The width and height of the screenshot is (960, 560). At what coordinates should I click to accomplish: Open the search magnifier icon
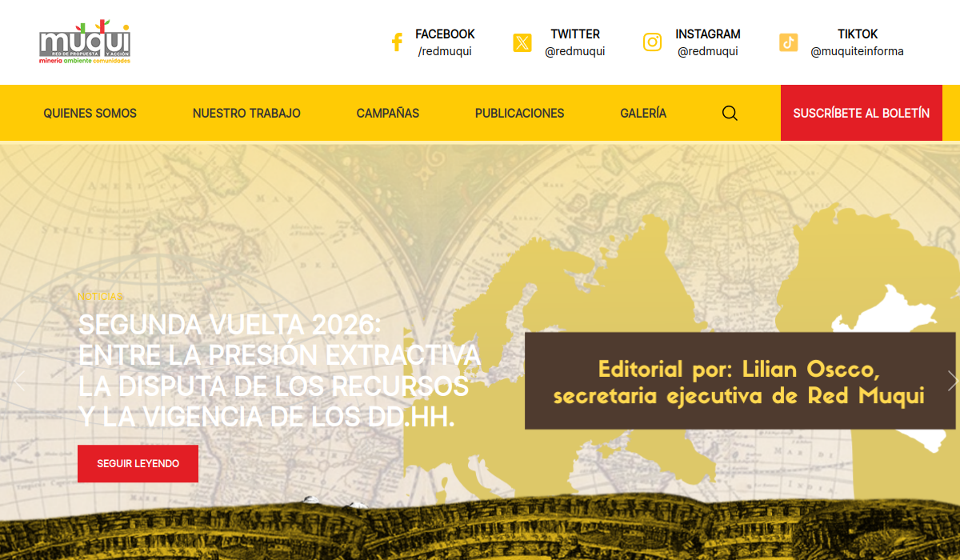730,113
